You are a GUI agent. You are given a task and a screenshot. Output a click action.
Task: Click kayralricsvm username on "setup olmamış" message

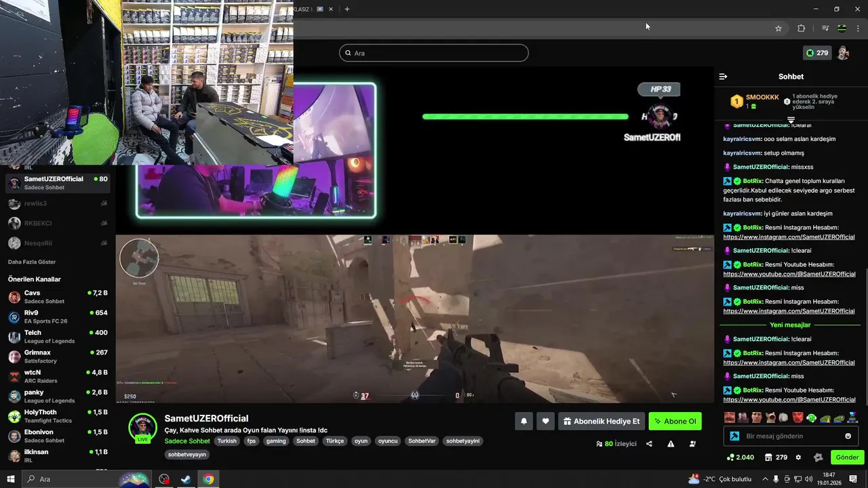pyautogui.click(x=742, y=153)
